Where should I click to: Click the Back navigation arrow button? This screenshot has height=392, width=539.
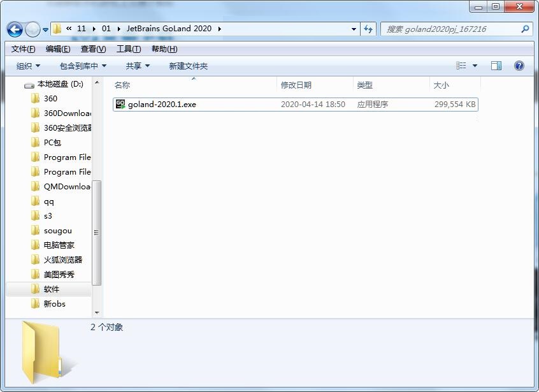[15, 29]
